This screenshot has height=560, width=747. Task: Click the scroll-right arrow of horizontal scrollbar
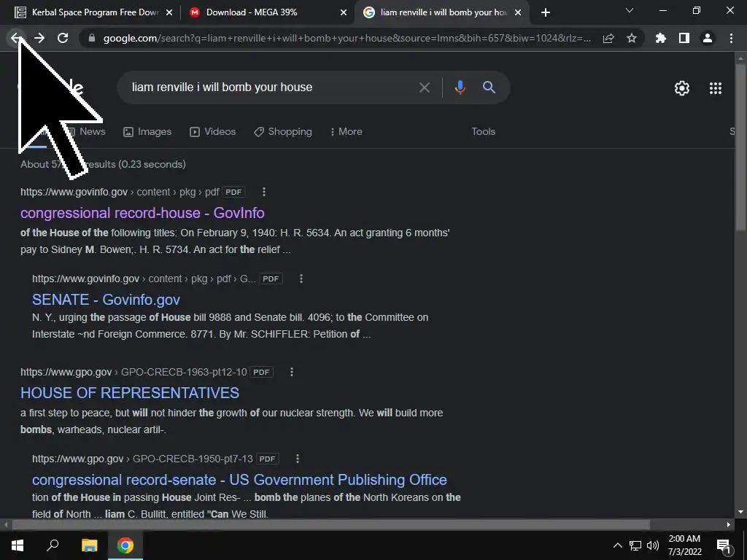coord(729,525)
